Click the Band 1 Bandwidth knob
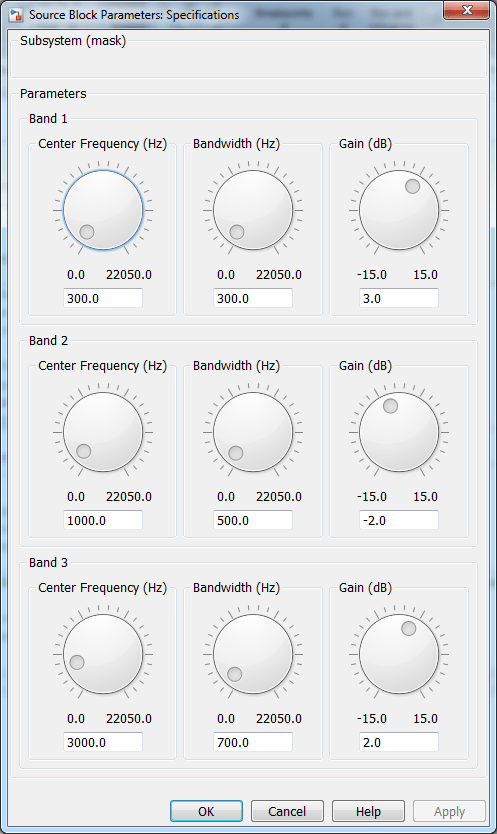 coord(253,210)
